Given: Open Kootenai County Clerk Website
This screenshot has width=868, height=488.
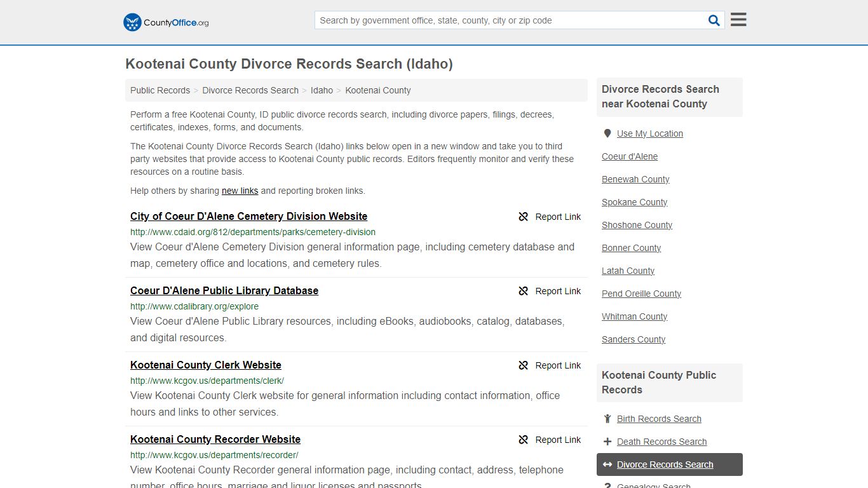Looking at the screenshot, I should click(206, 365).
